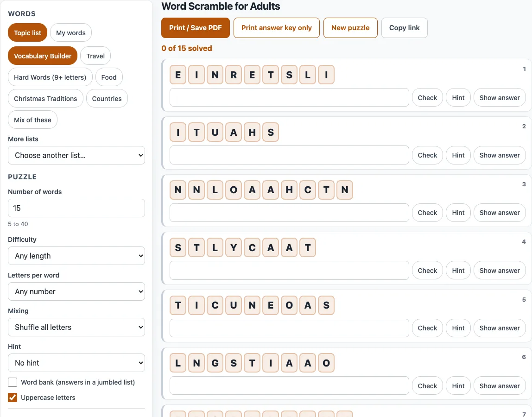Viewport: 532px width, 417px height.
Task: Show answer for STLYCAAT
Action: point(500,271)
